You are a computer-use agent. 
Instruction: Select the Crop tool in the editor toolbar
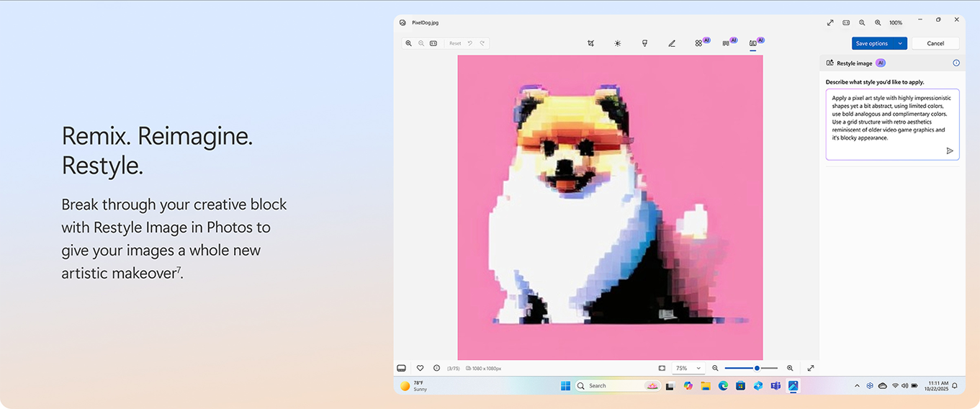point(590,43)
